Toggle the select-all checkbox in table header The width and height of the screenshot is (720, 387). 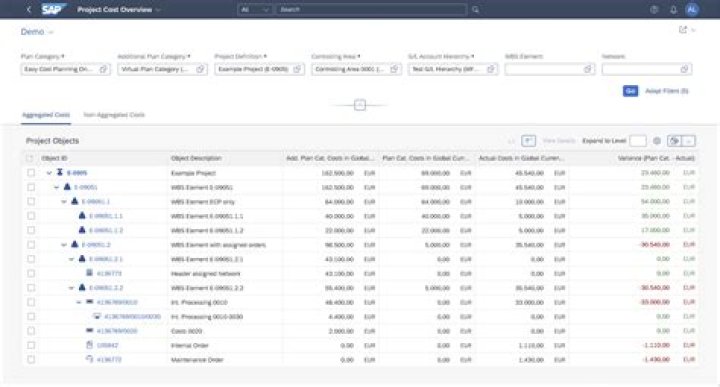click(30, 158)
